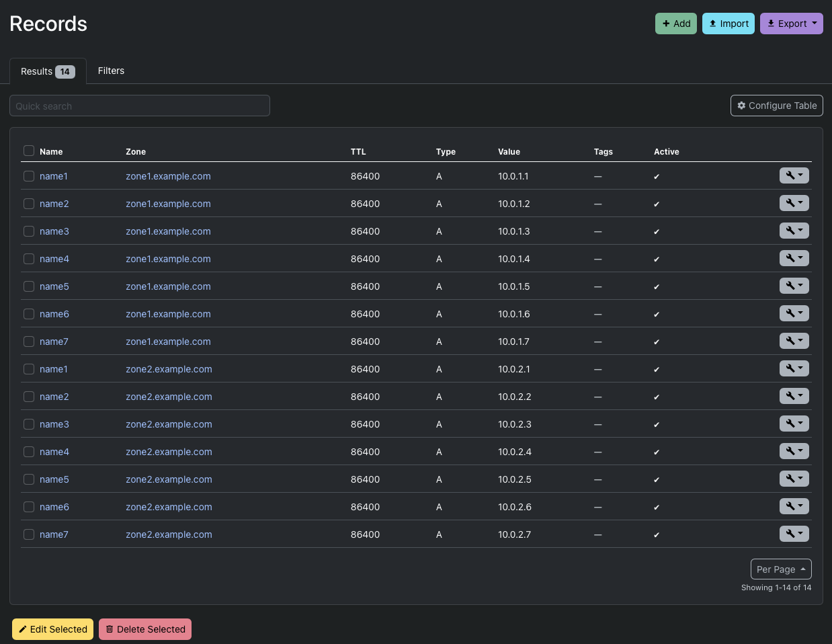The height and width of the screenshot is (644, 832).
Task: Expand the Export dropdown
Action: coord(791,24)
